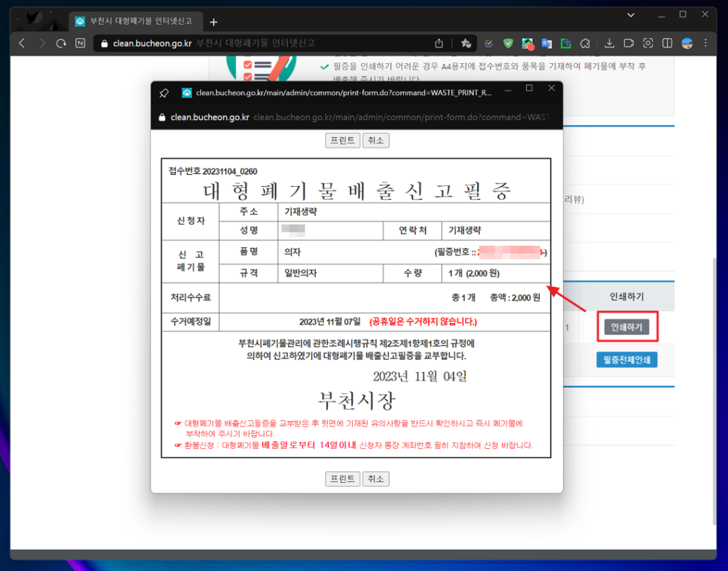Viewport: 728px width, 571px height.
Task: Open the blue checkmark extension icon
Action: pos(488,43)
